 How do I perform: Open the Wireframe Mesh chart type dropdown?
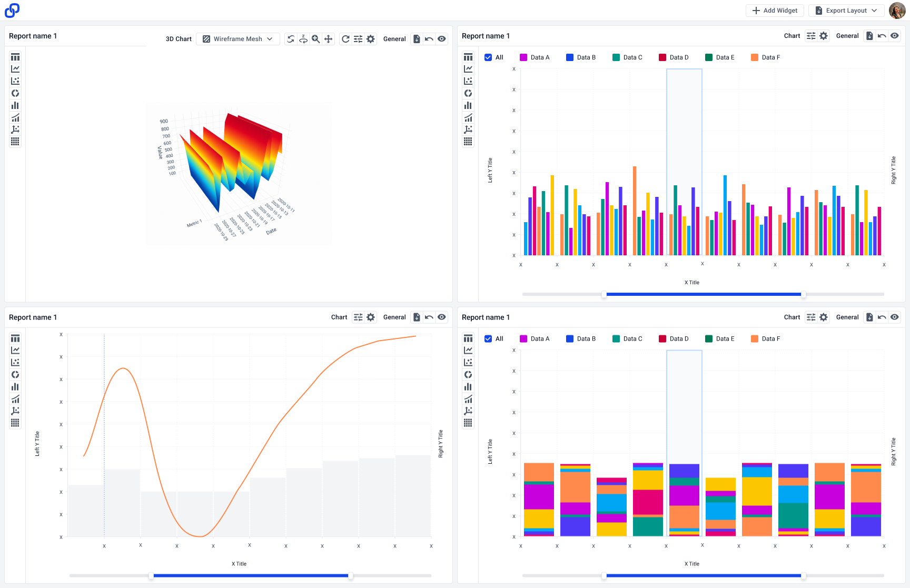[x=238, y=39]
